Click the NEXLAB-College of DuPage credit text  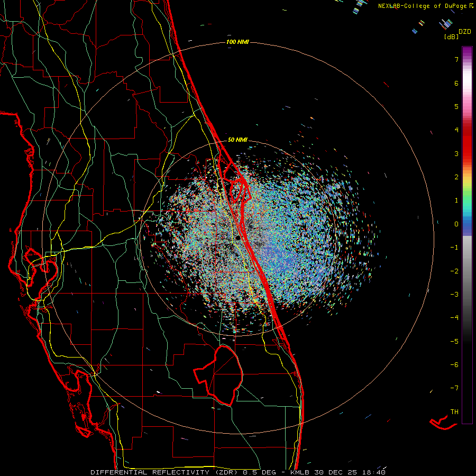click(422, 6)
